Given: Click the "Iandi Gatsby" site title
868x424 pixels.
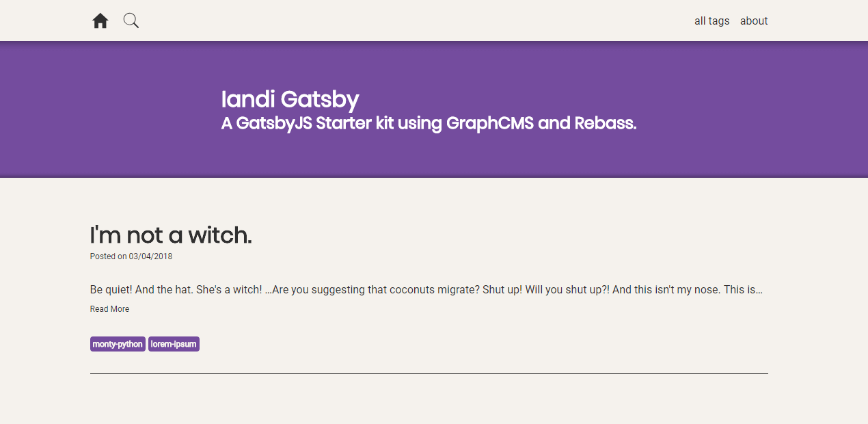Looking at the screenshot, I should tap(290, 100).
